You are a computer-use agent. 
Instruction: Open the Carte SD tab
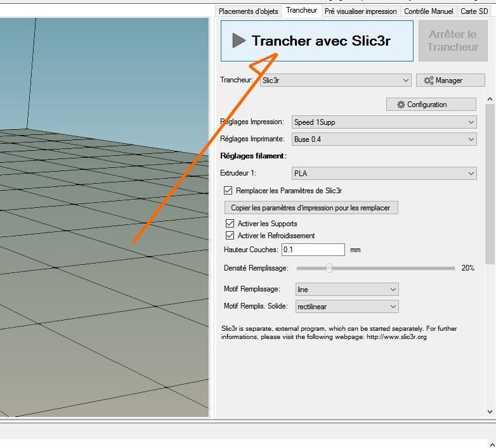click(474, 11)
